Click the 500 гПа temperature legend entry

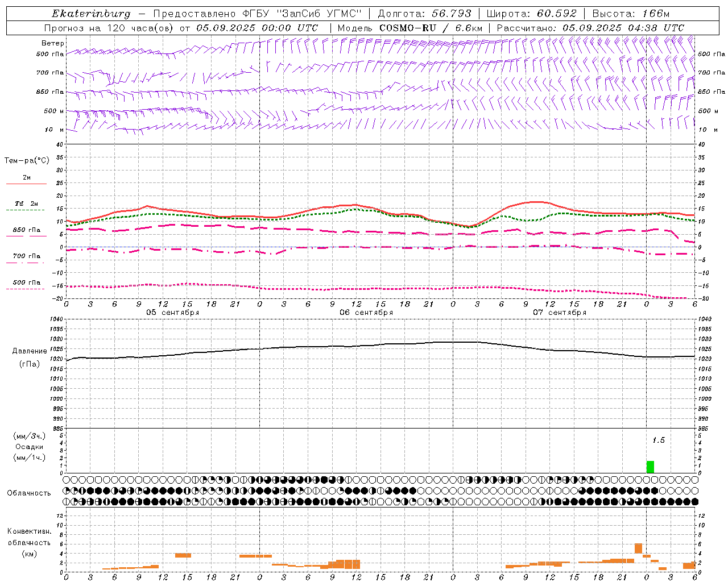pyautogui.click(x=27, y=282)
